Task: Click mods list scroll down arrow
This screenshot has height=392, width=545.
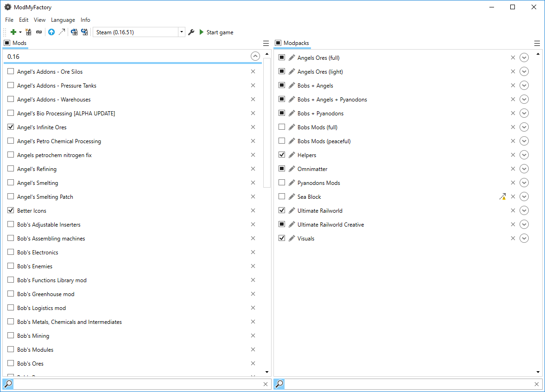Action: pos(267,372)
